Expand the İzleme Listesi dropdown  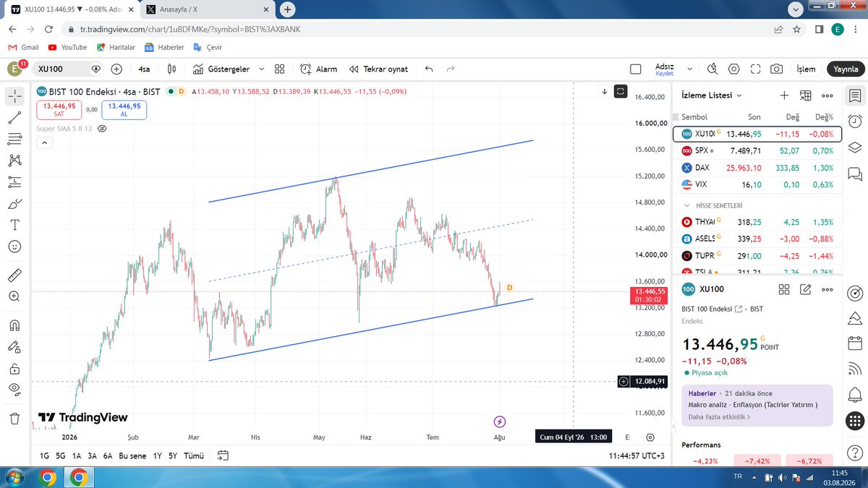712,95
